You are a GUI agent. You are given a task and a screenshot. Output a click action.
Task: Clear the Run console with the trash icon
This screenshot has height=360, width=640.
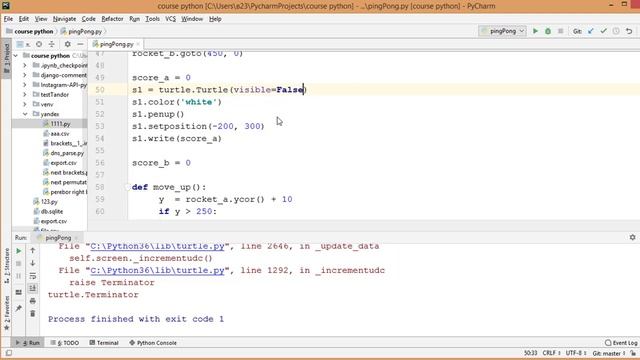(33, 313)
